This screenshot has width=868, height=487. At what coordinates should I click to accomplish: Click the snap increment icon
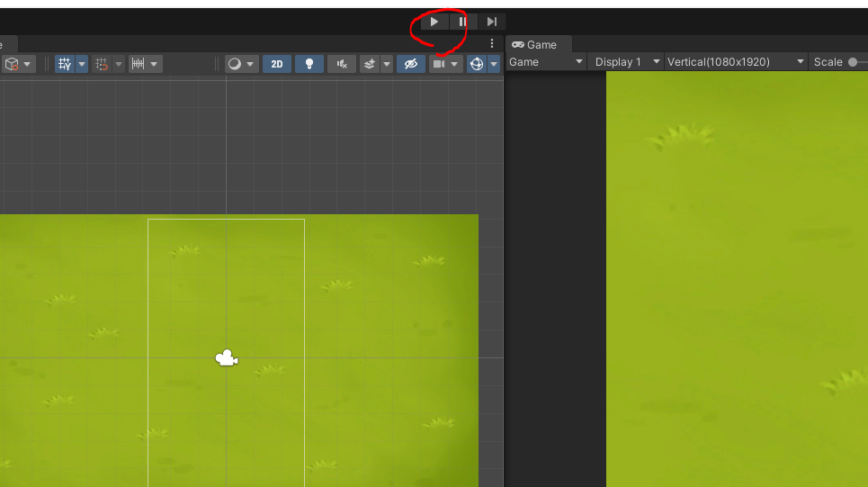(x=138, y=64)
